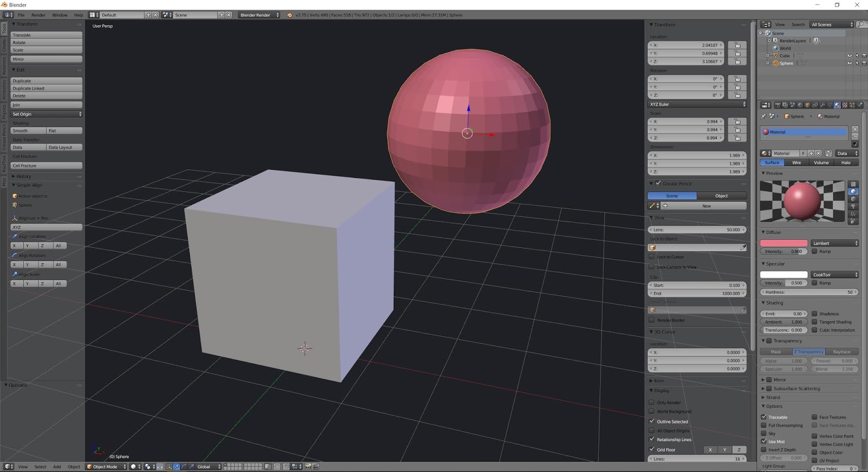
Task: Unlink the Material datablock with X
Action: pyautogui.click(x=819, y=154)
